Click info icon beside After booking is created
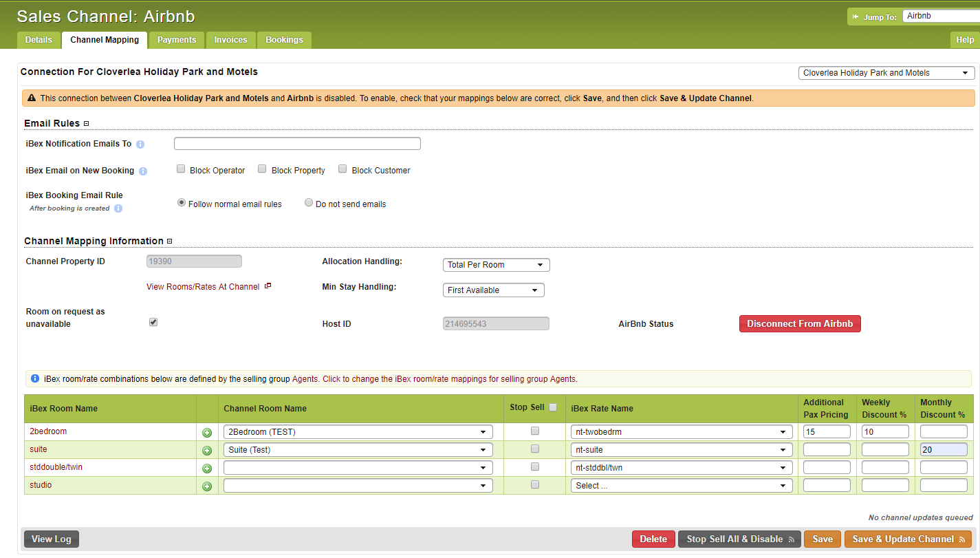This screenshot has width=980, height=558. [x=118, y=208]
